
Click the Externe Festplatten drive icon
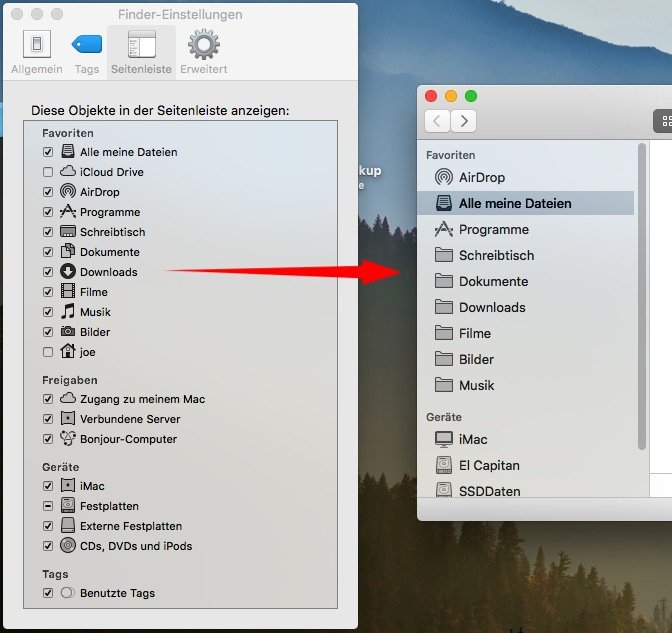point(68,525)
